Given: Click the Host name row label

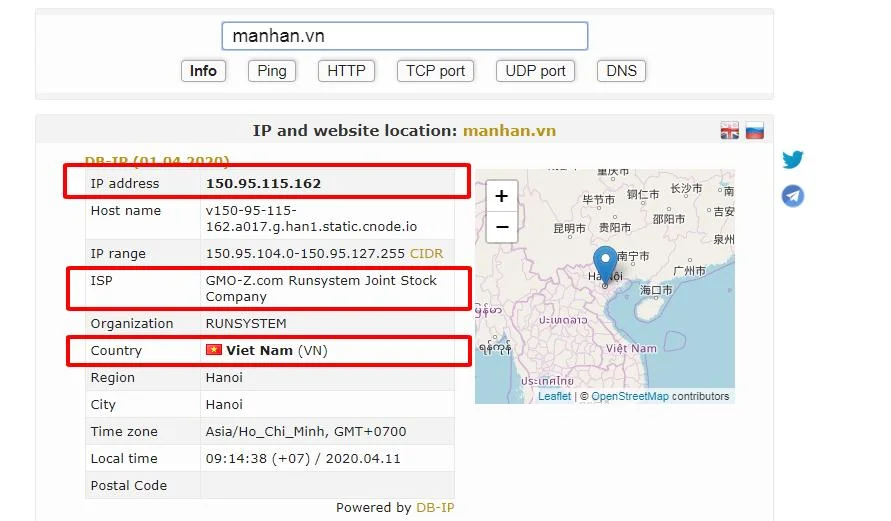Looking at the screenshot, I should coord(126,211).
